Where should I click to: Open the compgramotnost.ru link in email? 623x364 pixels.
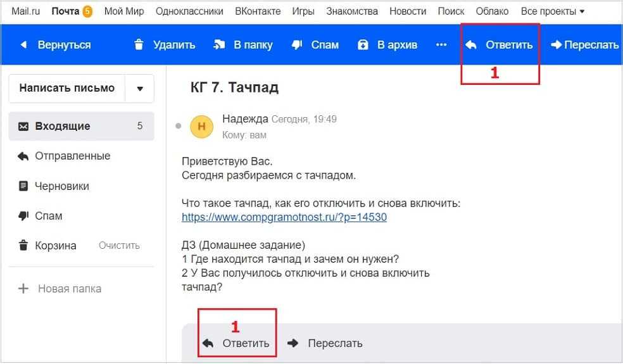click(x=284, y=217)
